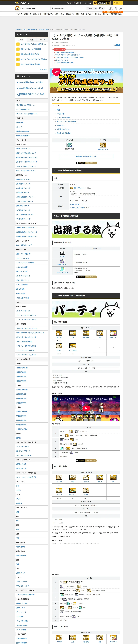The height and width of the screenshot is (644, 138).
Task: Open the MENU hamburger icon
Action: coord(121,8)
